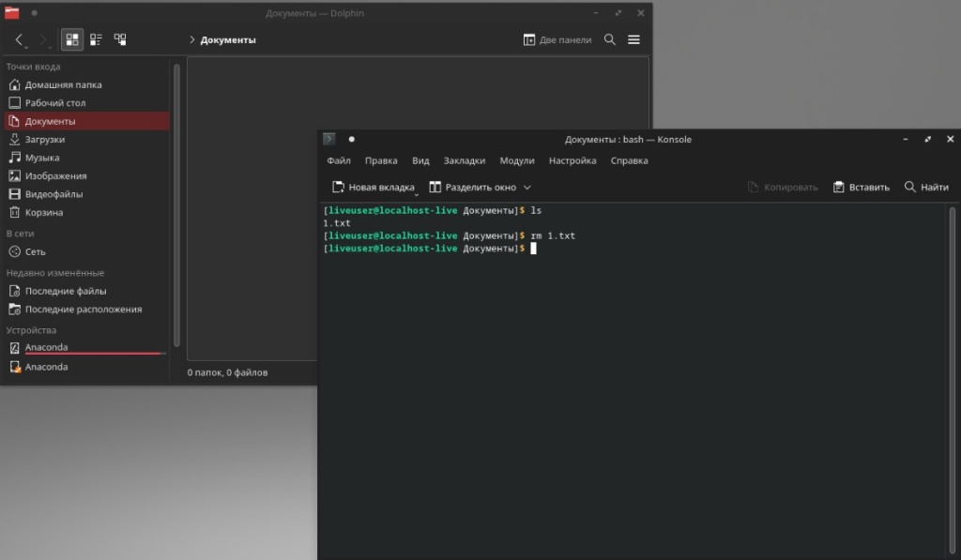The width and height of the screenshot is (961, 560).
Task: Select Загрузки in the places panel
Action: 44,139
